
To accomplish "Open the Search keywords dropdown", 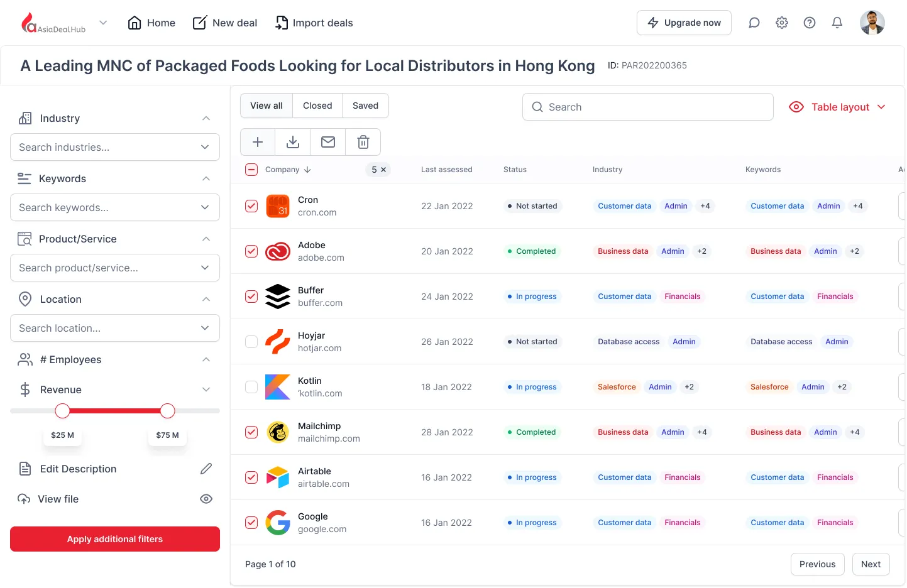I will [x=115, y=207].
